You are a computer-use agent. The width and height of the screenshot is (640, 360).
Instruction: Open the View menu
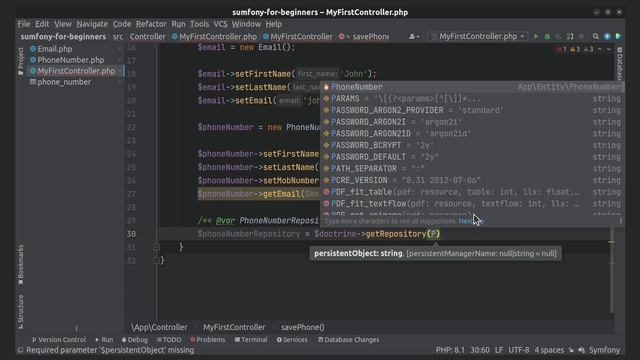coord(63,24)
